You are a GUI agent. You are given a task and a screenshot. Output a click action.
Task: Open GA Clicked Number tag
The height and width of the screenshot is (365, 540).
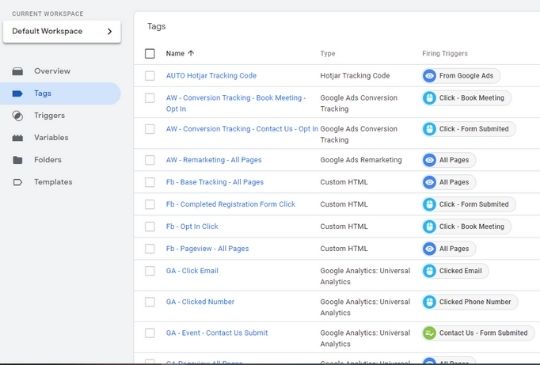pyautogui.click(x=200, y=302)
